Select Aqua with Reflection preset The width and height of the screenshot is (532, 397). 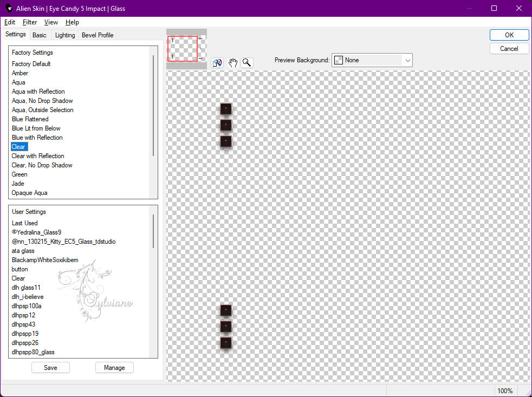(38, 92)
